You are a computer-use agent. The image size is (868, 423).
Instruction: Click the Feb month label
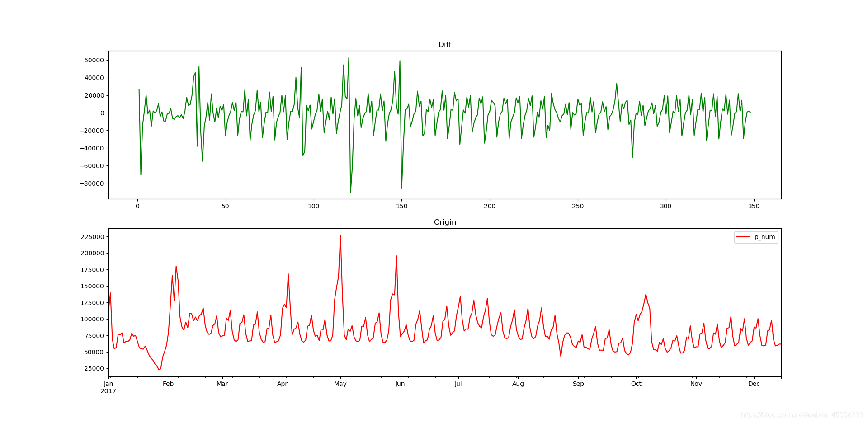(168, 384)
